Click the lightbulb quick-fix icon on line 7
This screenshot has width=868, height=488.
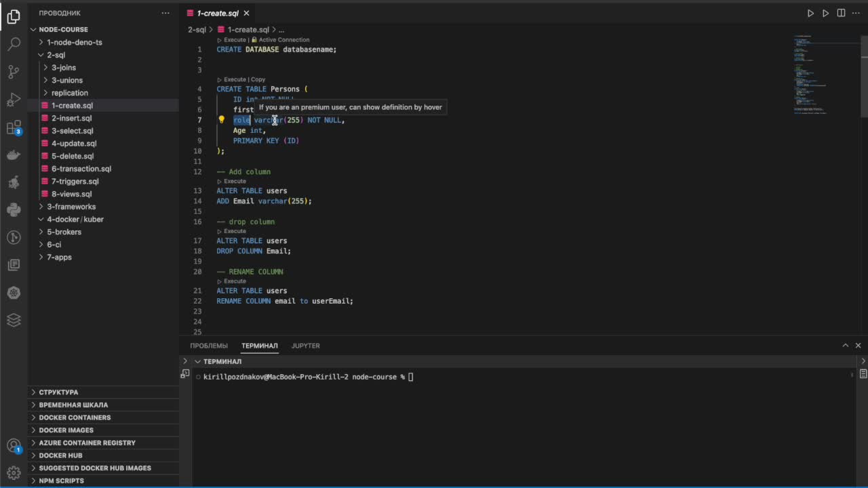[x=221, y=120]
